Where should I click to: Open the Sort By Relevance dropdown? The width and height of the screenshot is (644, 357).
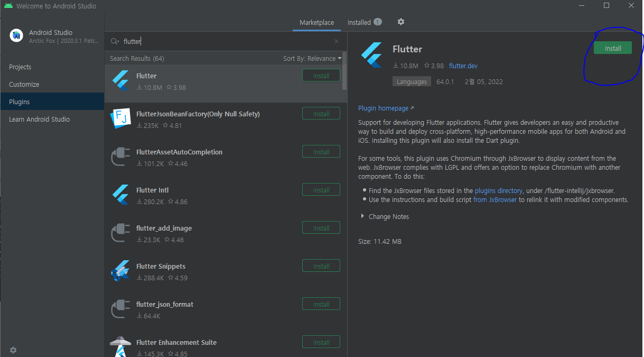pyautogui.click(x=312, y=59)
